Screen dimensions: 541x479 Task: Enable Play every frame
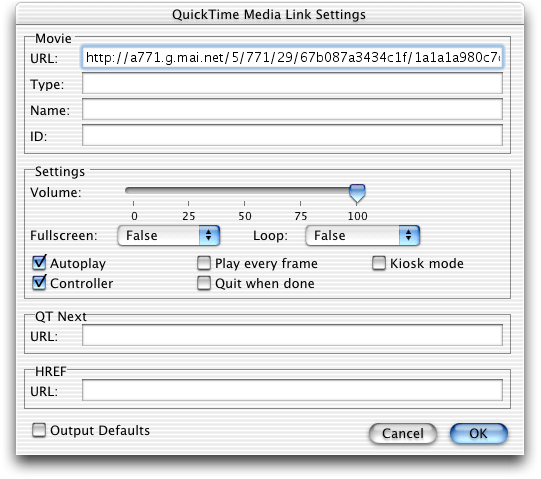point(204,263)
